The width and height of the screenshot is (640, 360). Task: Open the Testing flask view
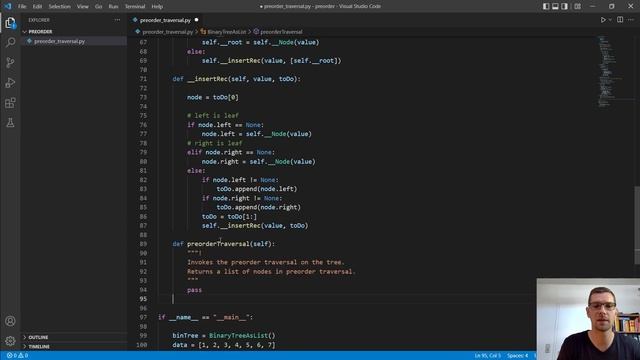click(10, 122)
